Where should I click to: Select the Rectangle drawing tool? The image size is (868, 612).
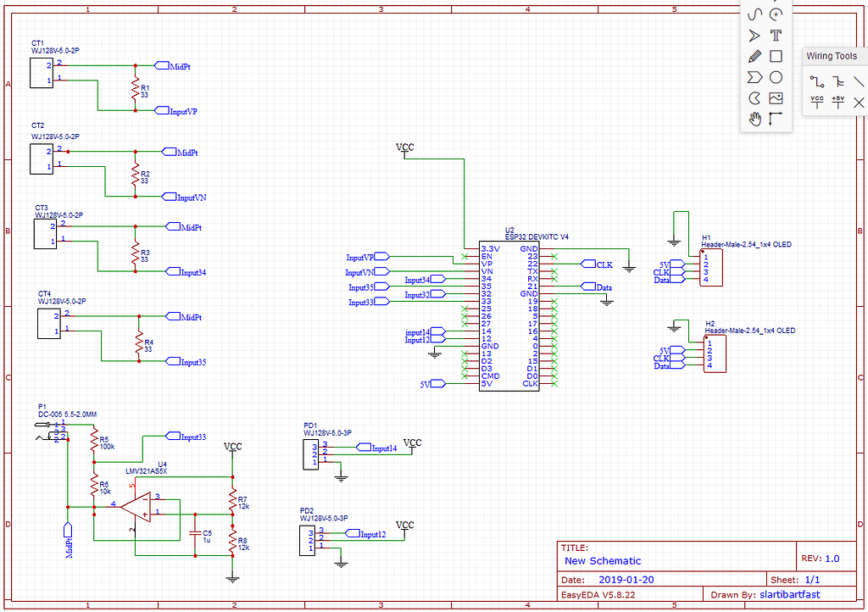click(x=776, y=56)
